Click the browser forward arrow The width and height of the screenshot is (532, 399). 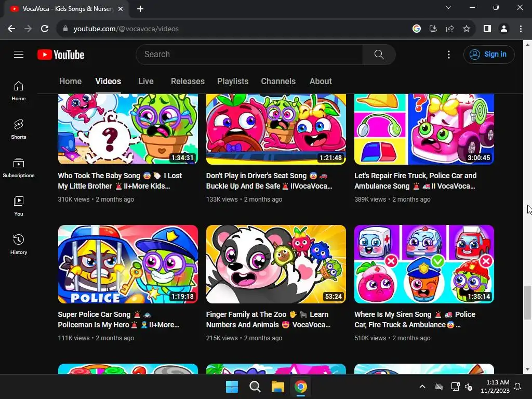(x=28, y=29)
